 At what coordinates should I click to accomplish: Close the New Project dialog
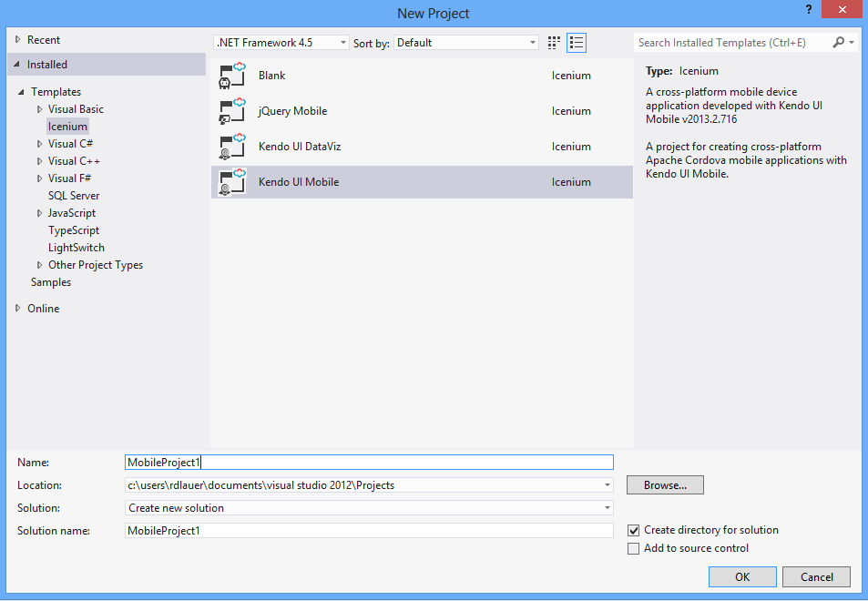(x=842, y=9)
